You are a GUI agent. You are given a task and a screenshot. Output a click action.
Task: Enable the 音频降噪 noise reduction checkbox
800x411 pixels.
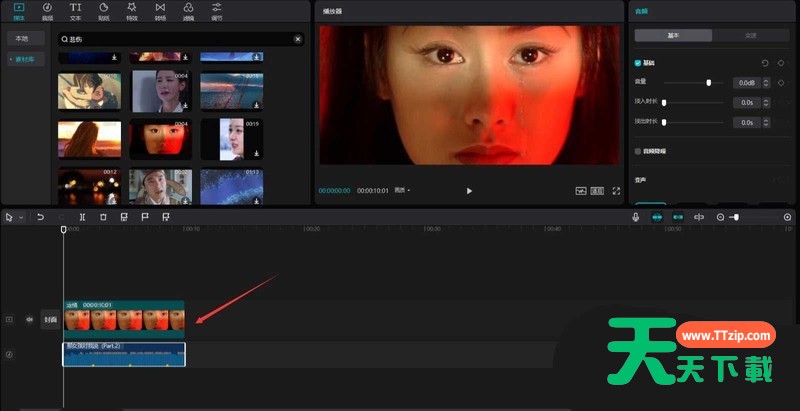click(639, 151)
